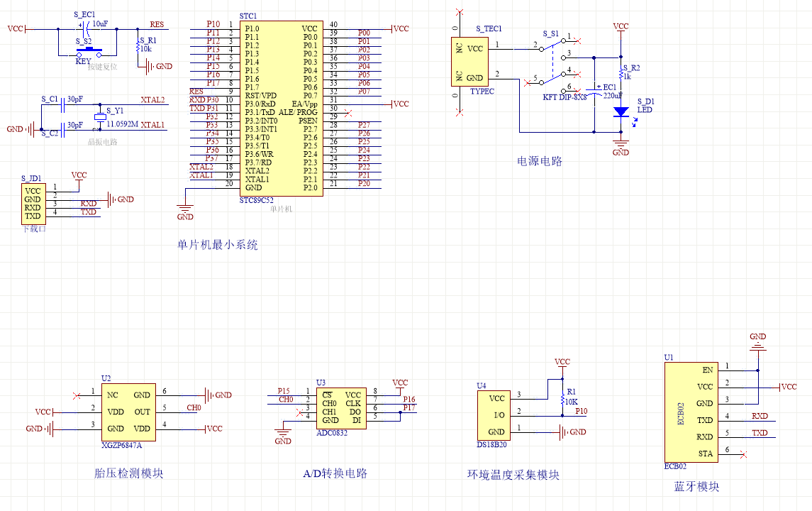Image resolution: width=812 pixels, height=511 pixels.
Task: Select the S_R1 10k resistor
Action: click(x=138, y=48)
